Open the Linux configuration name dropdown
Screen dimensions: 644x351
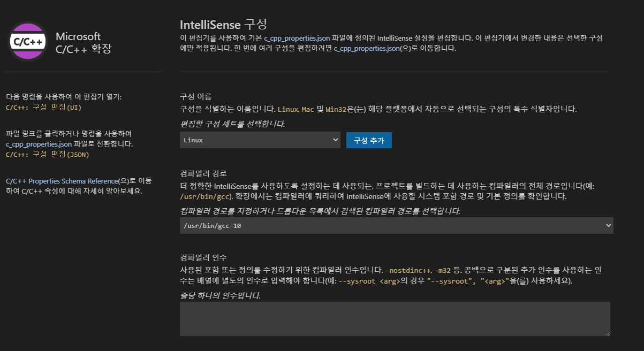click(260, 140)
